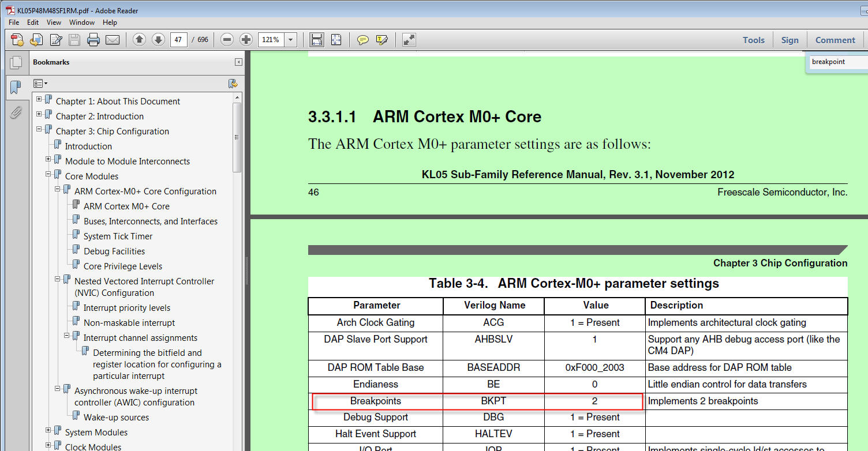The width and height of the screenshot is (868, 451).
Task: Print the document using printer icon
Action: 93,40
